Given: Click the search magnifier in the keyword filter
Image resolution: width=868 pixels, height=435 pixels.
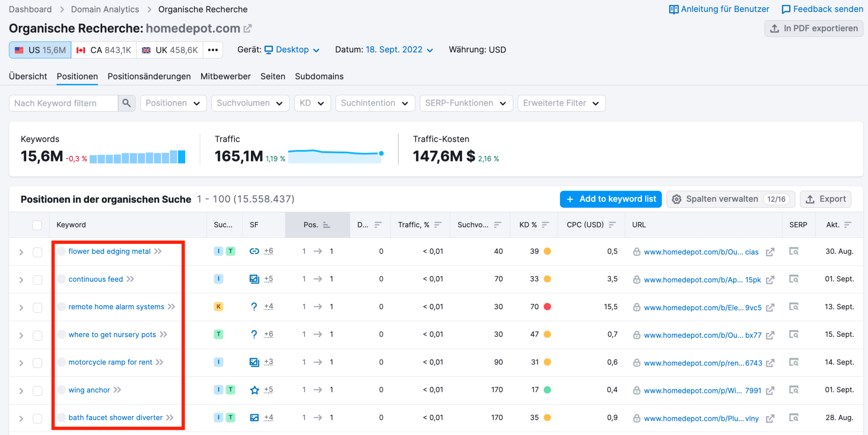Looking at the screenshot, I should point(126,103).
